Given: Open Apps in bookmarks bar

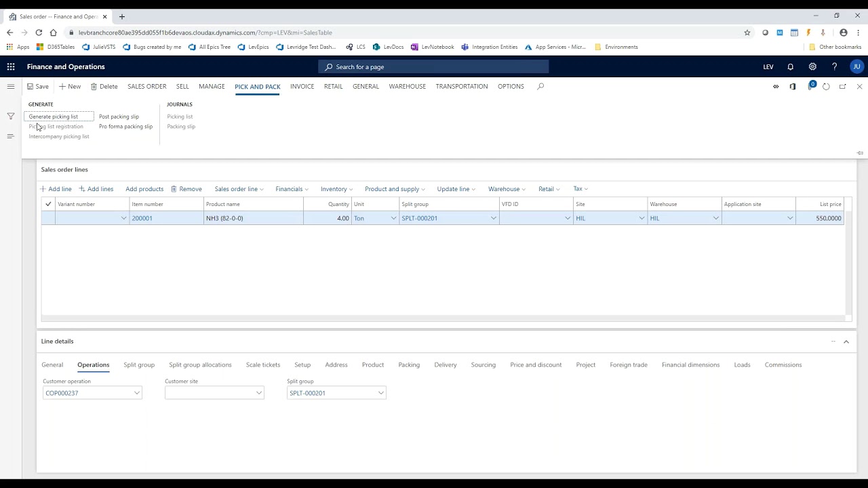Looking at the screenshot, I should (18, 47).
